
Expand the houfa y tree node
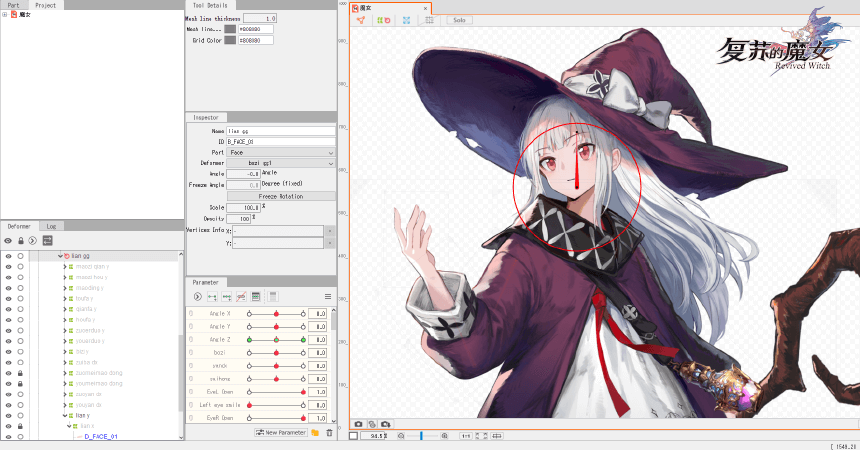(65, 320)
